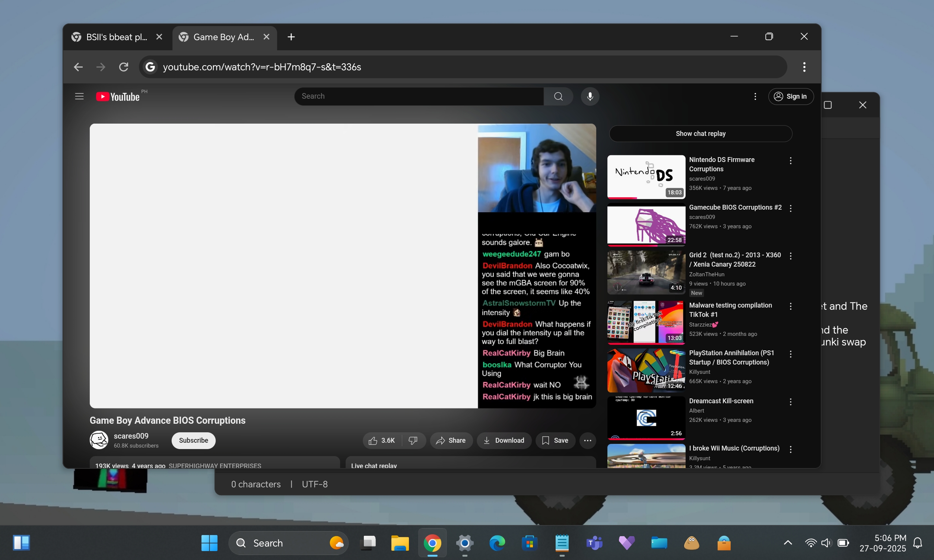The width and height of the screenshot is (934, 560).
Task: Open a new browser tab
Action: 291,37
